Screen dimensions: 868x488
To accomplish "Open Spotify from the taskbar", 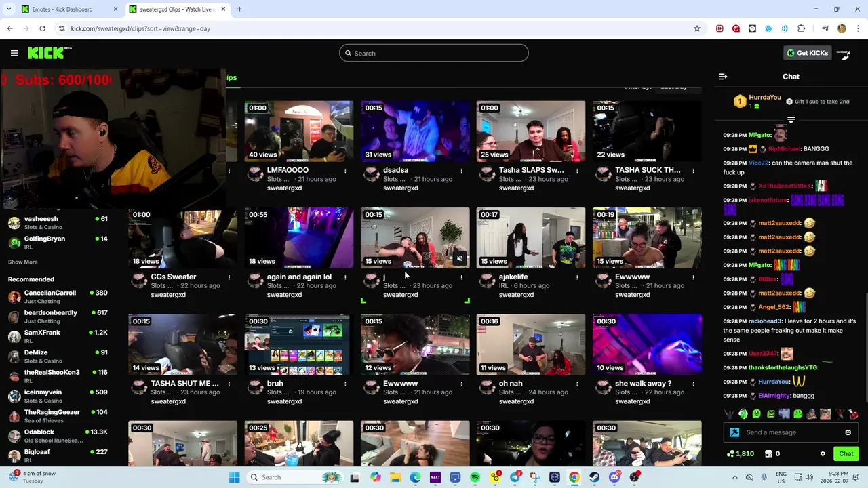I will coord(475,477).
